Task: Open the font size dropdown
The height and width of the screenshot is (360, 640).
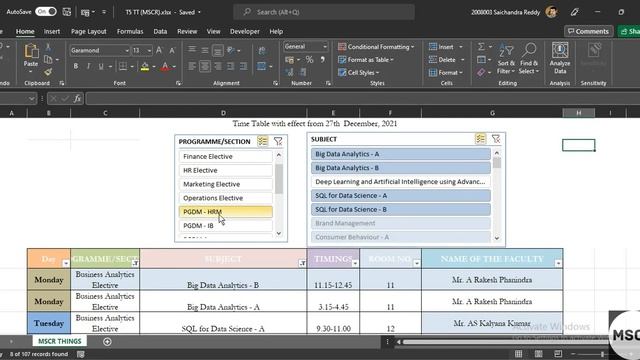Action: [149, 51]
